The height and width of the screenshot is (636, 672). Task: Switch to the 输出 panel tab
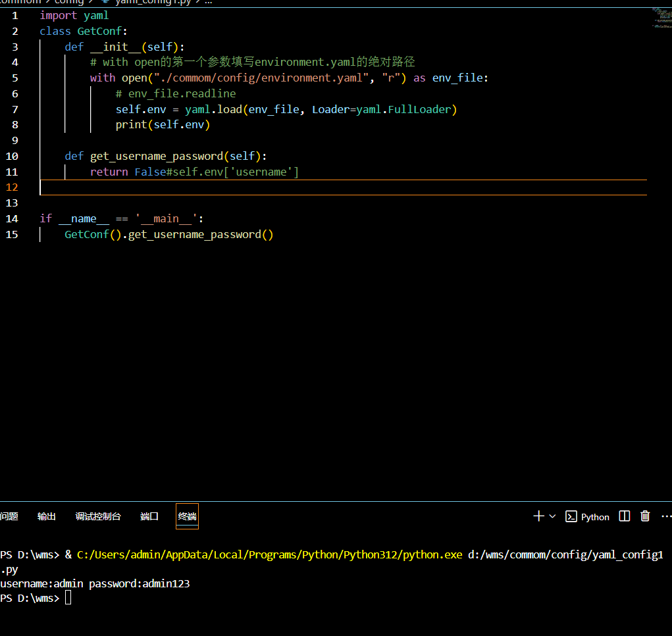click(46, 516)
